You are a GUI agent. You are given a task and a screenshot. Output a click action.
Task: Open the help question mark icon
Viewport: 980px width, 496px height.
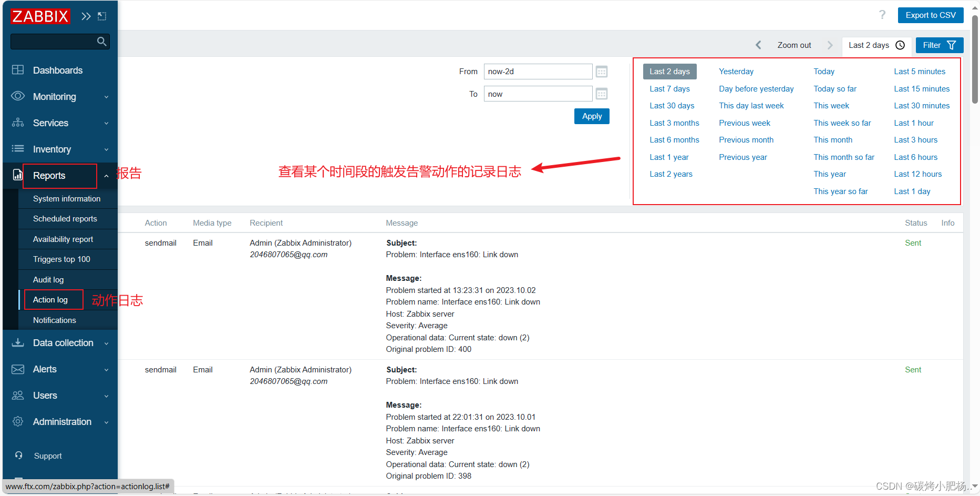(882, 15)
